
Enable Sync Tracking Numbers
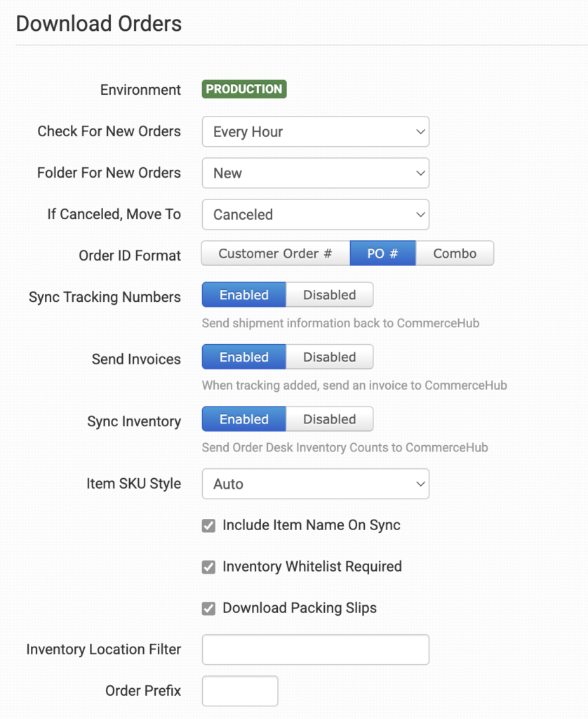pos(243,295)
